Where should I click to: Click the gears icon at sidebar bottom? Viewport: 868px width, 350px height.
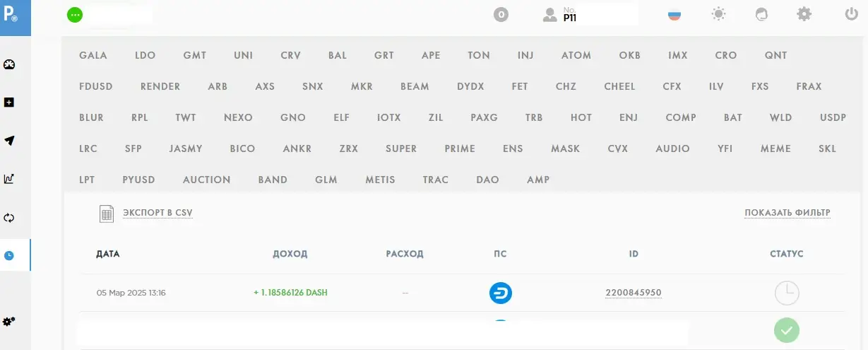coord(9,322)
